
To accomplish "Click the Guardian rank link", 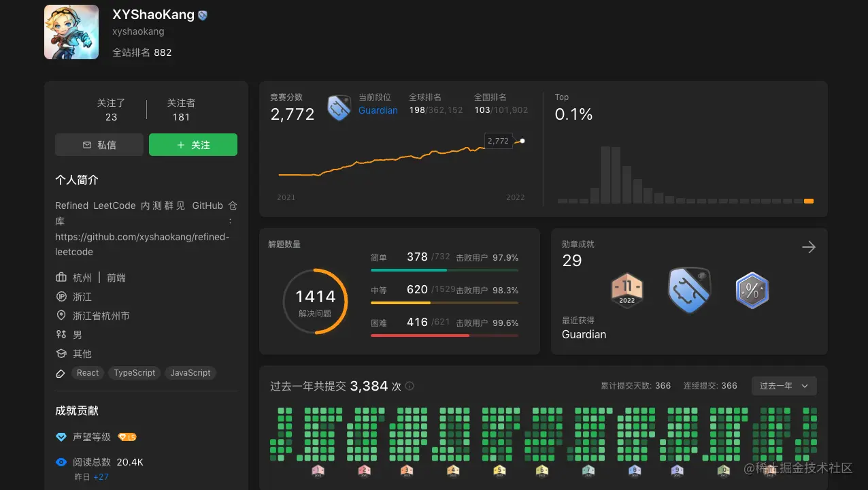I will (x=378, y=110).
